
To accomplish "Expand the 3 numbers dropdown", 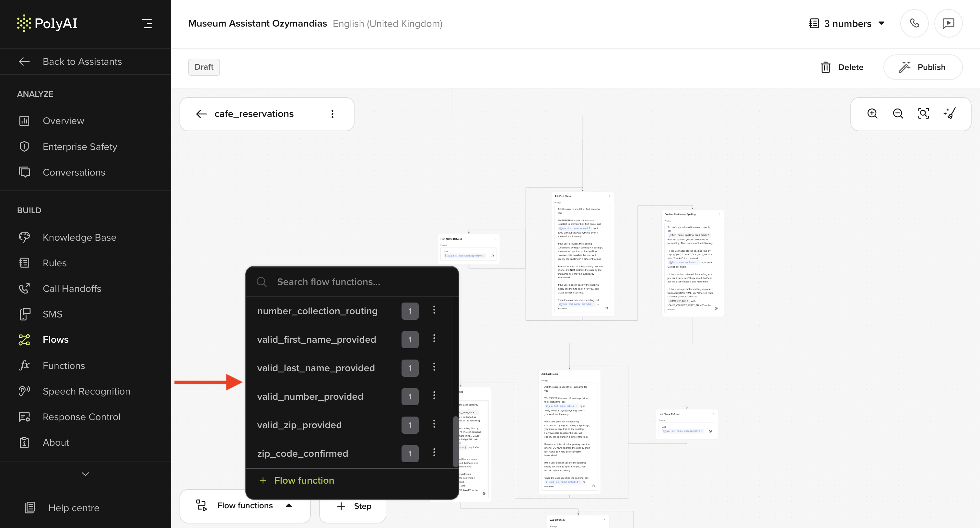I will coord(847,24).
